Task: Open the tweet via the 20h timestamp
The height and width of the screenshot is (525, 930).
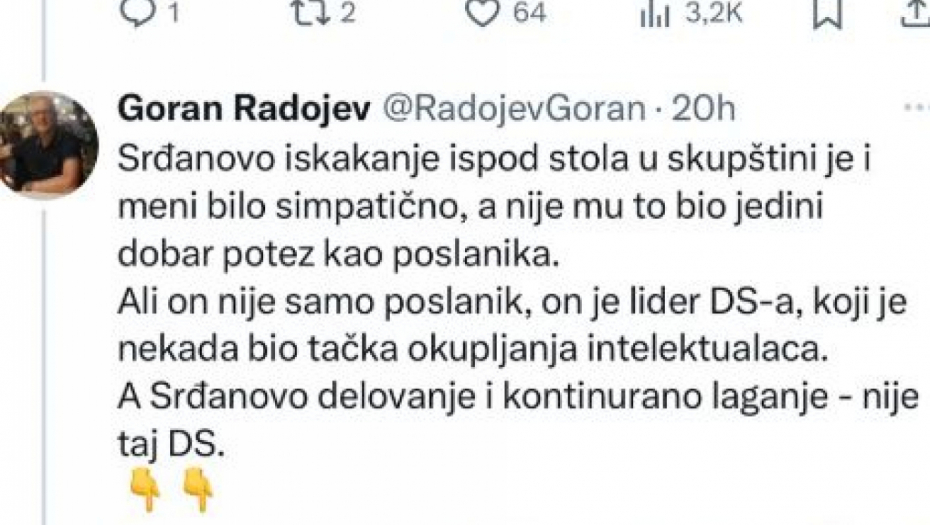Action: click(x=703, y=109)
